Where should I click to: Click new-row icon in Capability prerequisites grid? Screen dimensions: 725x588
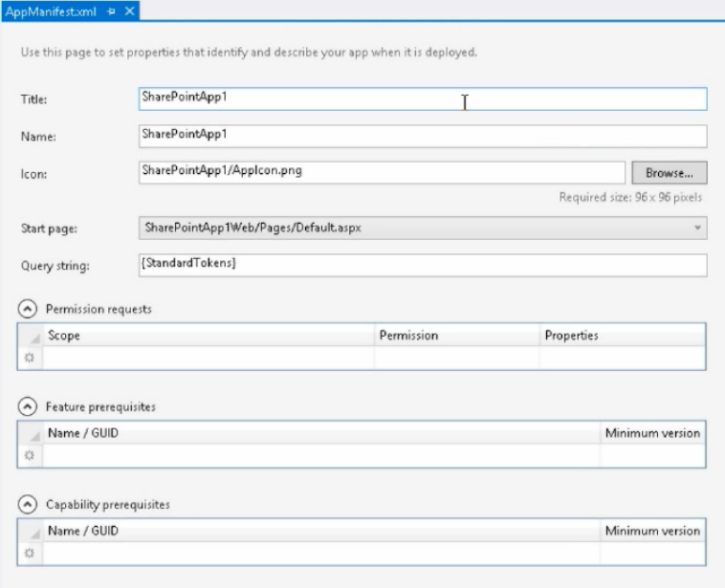pyautogui.click(x=30, y=553)
